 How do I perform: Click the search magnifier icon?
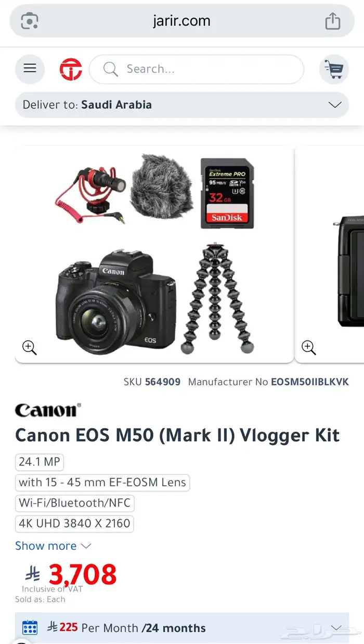point(110,69)
